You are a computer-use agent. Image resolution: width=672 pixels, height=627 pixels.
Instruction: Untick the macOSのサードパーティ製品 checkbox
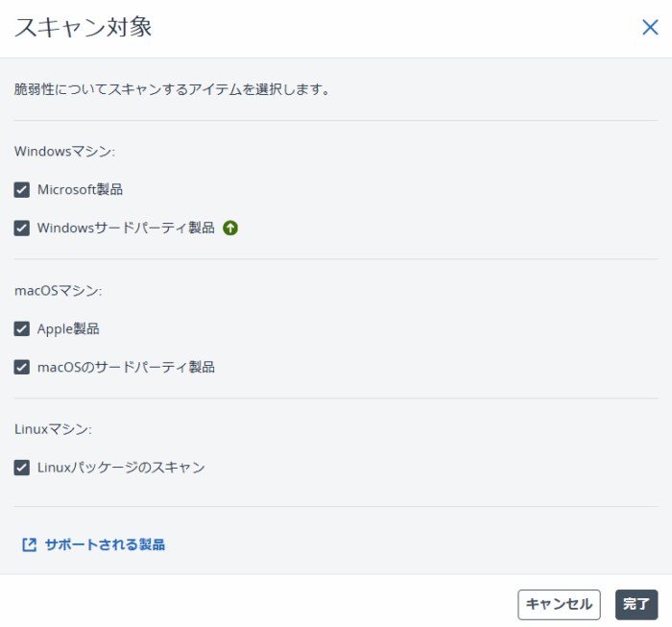[22, 367]
